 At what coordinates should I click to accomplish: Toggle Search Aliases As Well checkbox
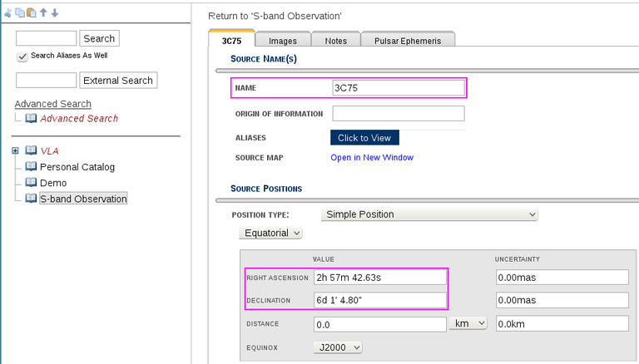[x=22, y=57]
